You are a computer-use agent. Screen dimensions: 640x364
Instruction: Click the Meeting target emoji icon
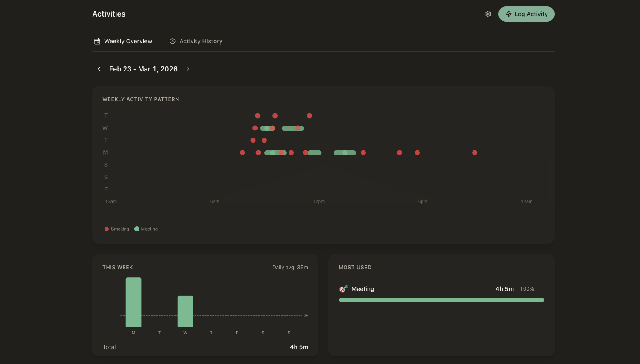[x=343, y=289]
